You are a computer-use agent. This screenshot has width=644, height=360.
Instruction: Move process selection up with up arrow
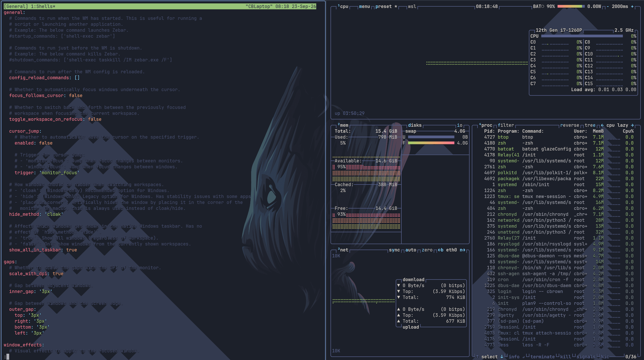477,356
